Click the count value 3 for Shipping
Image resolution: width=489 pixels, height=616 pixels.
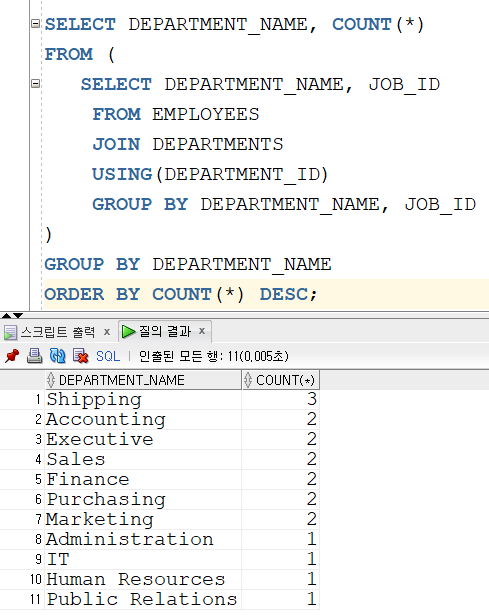pyautogui.click(x=280, y=400)
